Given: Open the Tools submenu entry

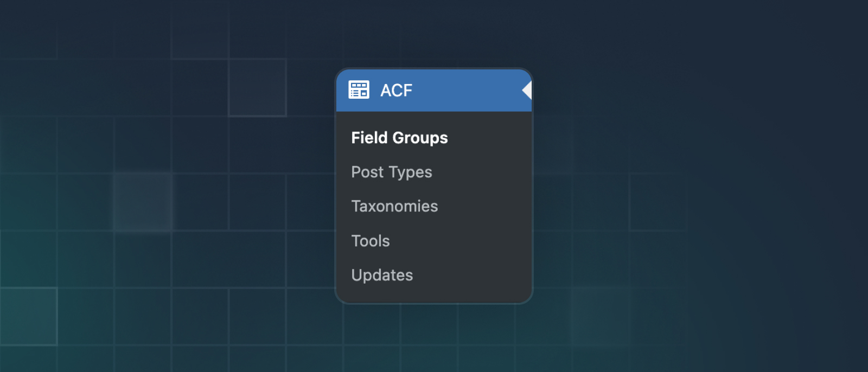Looking at the screenshot, I should pos(371,241).
